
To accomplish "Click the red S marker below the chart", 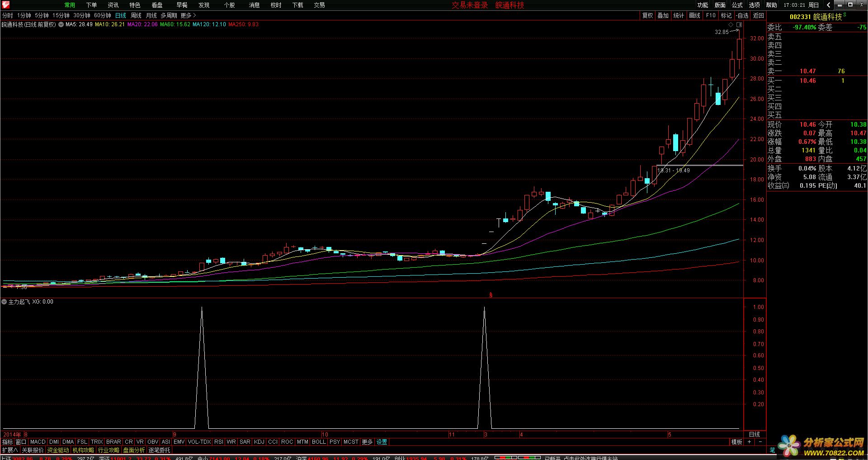I will pyautogui.click(x=491, y=295).
